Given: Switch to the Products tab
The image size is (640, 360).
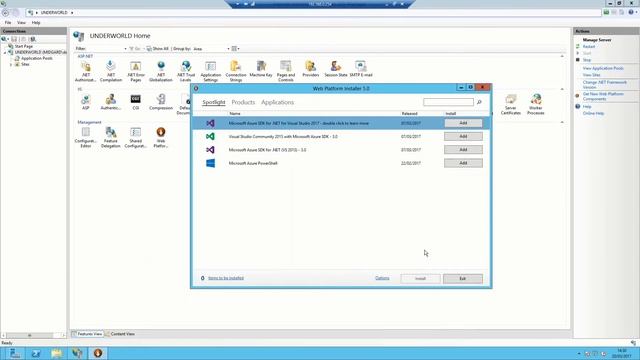Looking at the screenshot, I should [243, 102].
